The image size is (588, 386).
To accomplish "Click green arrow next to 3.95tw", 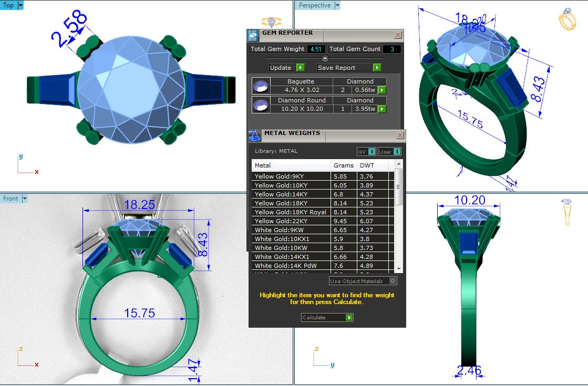I will [x=382, y=109].
